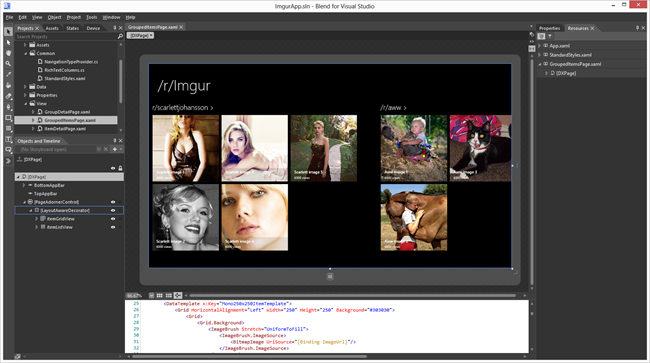Collapse the Common folder
Screen dimensions: 650x363
point(25,53)
